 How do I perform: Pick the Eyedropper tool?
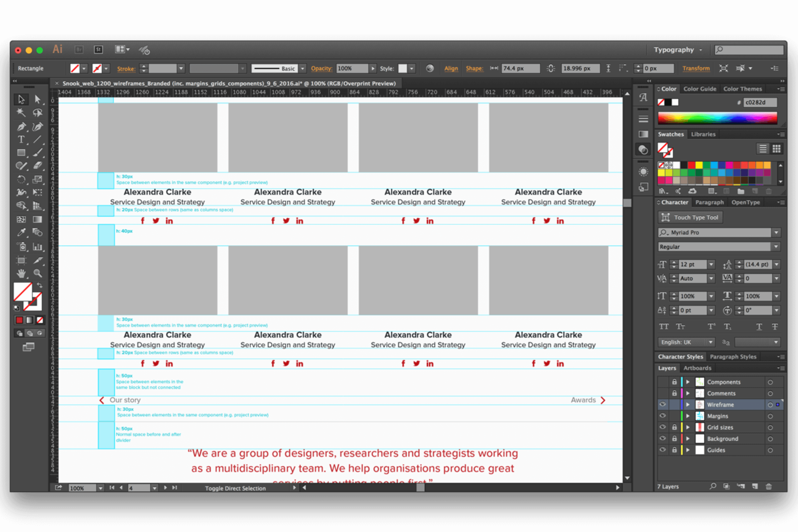(x=21, y=233)
